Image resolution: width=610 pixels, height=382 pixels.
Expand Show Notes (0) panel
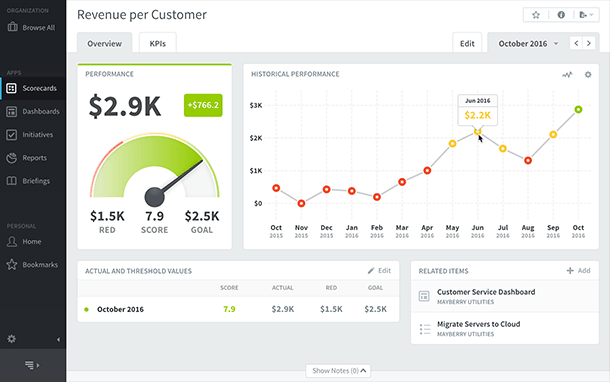click(x=338, y=371)
